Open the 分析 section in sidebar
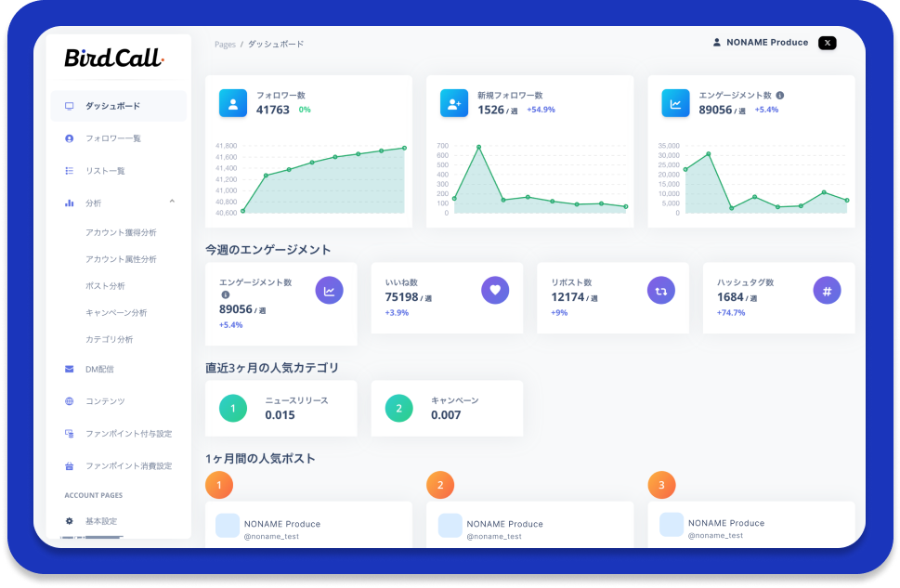The width and height of the screenshot is (900, 588). pos(94,203)
